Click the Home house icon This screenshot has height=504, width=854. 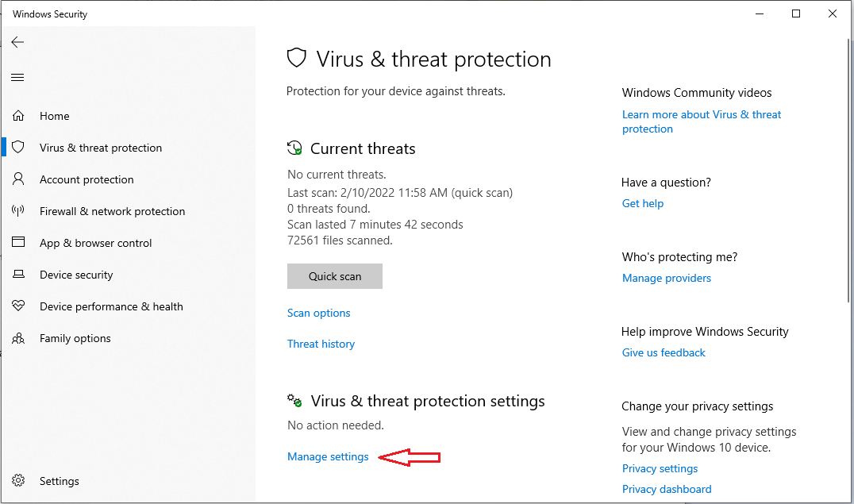pyautogui.click(x=18, y=116)
